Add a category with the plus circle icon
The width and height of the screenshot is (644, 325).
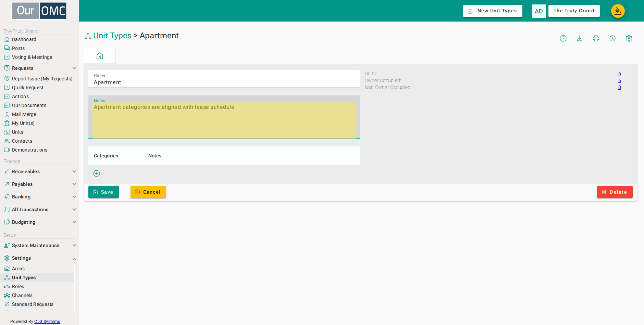coord(97,173)
